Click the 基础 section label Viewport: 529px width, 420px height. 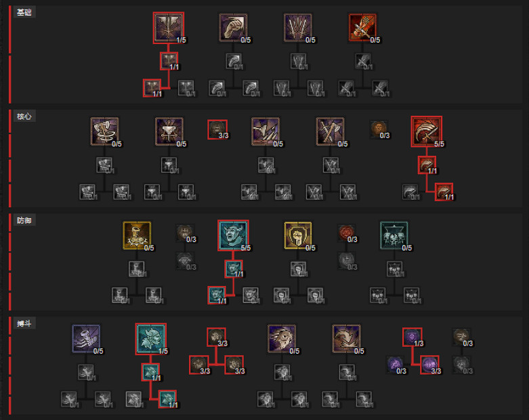tap(24, 12)
